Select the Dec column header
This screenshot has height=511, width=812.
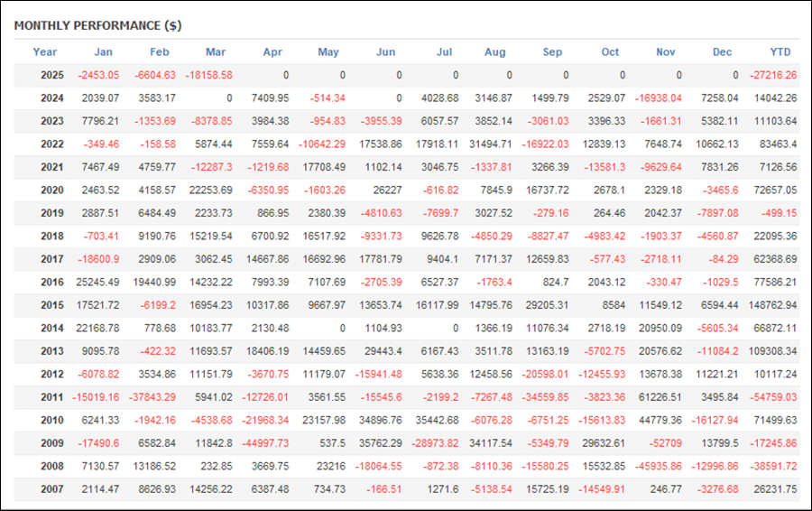pyautogui.click(x=722, y=51)
